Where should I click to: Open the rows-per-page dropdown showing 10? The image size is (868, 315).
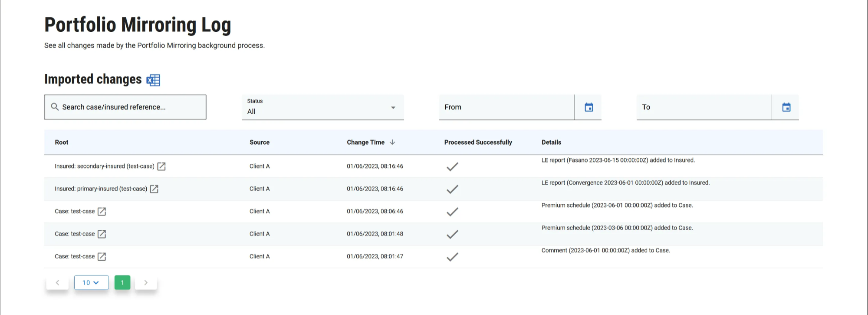click(91, 283)
